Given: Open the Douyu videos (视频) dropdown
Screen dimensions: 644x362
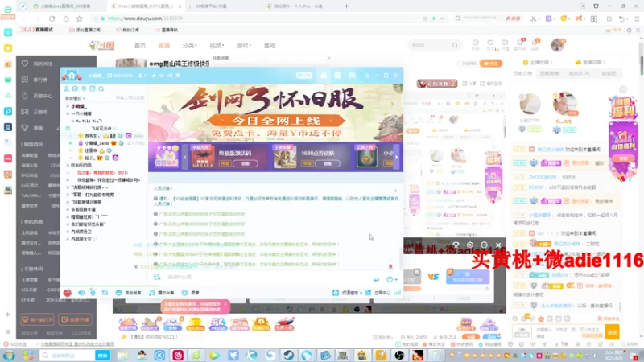Looking at the screenshot, I should coord(217,46).
